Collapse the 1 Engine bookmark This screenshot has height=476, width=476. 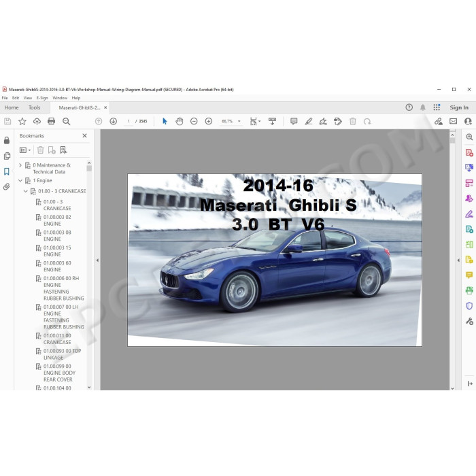(20, 180)
